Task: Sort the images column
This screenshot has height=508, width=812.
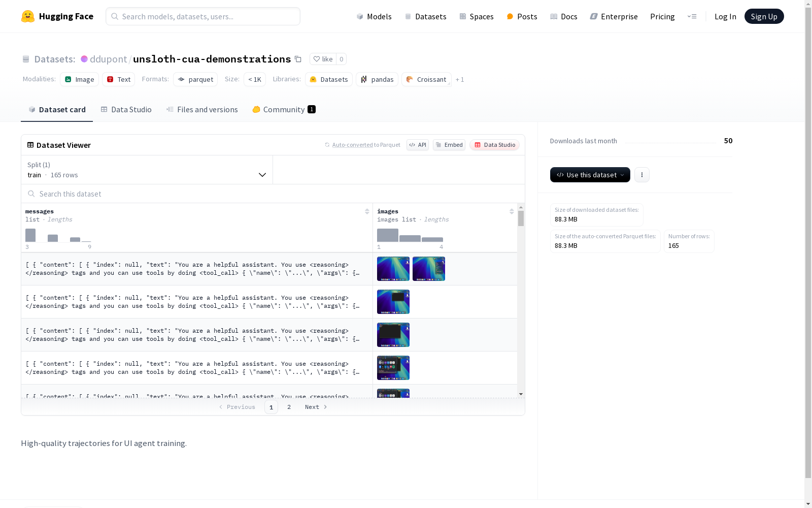Action: (512, 211)
